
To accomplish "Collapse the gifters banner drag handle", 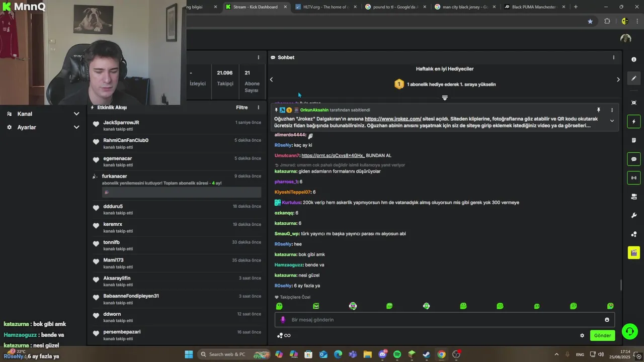I will [x=445, y=98].
